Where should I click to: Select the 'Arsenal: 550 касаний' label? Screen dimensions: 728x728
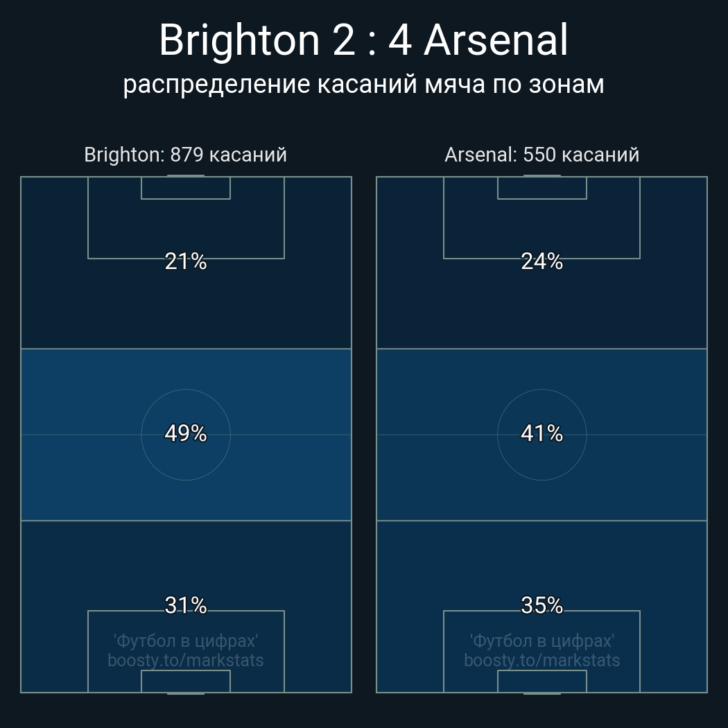pos(541,154)
